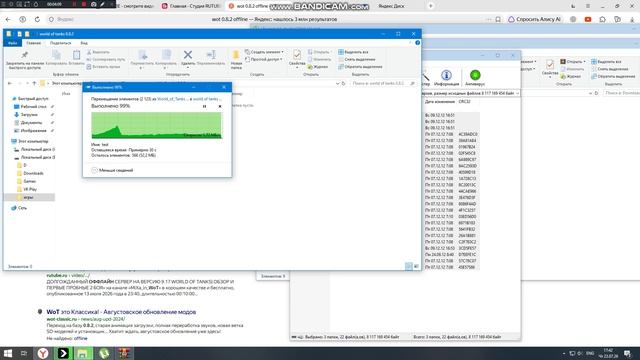Click the Переименовать ribbon icon
The image size is (640, 360).
[x=211, y=58]
